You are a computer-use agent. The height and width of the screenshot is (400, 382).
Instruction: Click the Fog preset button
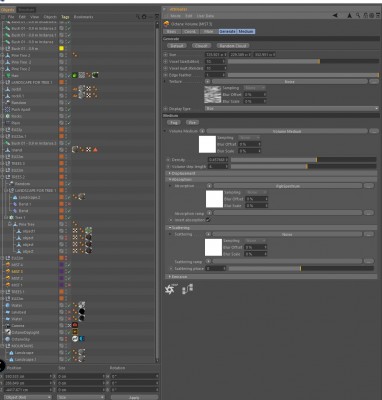(173, 122)
